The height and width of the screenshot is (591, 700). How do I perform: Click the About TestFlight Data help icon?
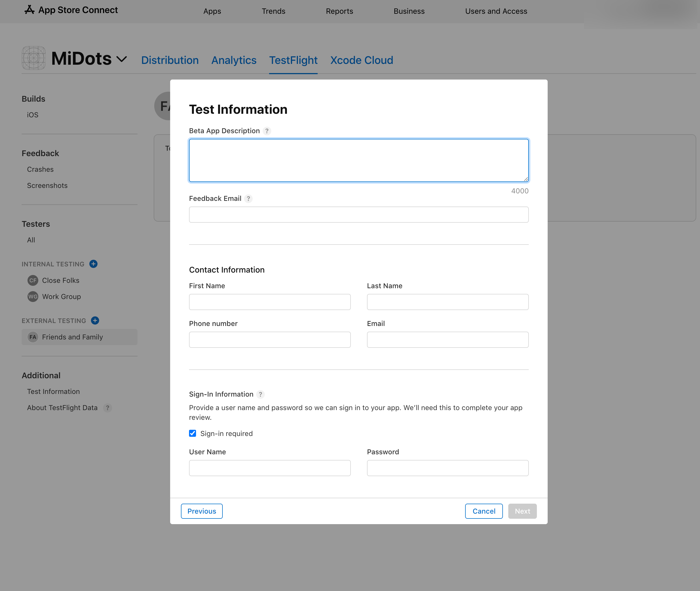point(108,408)
